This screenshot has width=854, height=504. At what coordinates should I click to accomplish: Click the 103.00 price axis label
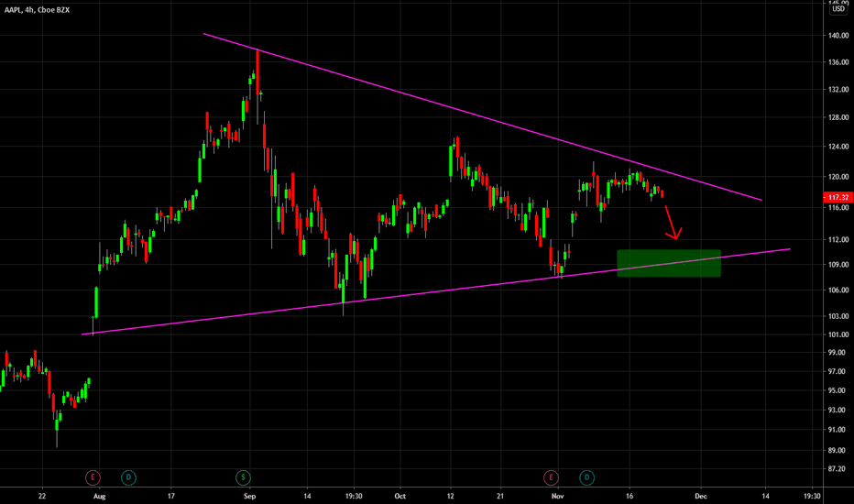click(x=838, y=316)
